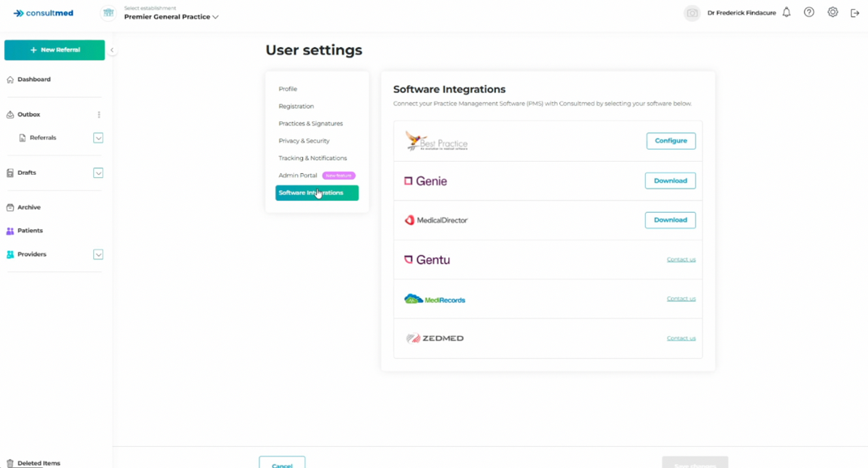Click the logout icon at top right
Image resolution: width=868 pixels, height=468 pixels.
[855, 13]
